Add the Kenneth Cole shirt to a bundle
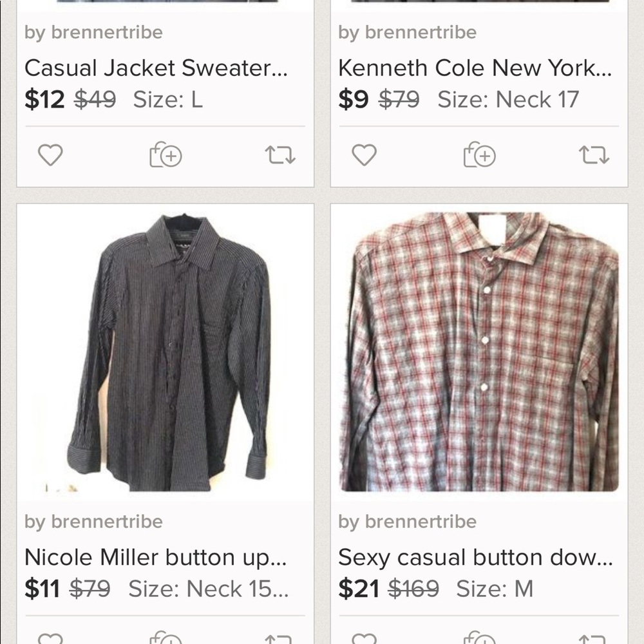 pos(479,155)
